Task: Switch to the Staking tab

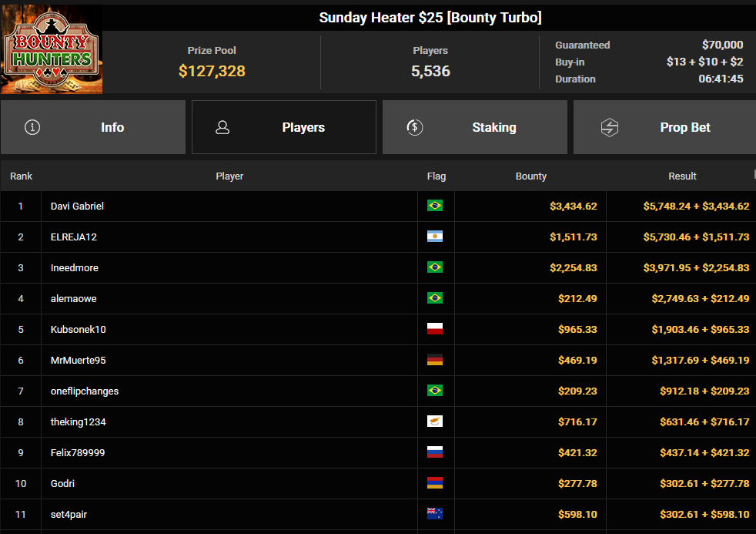Action: [475, 127]
